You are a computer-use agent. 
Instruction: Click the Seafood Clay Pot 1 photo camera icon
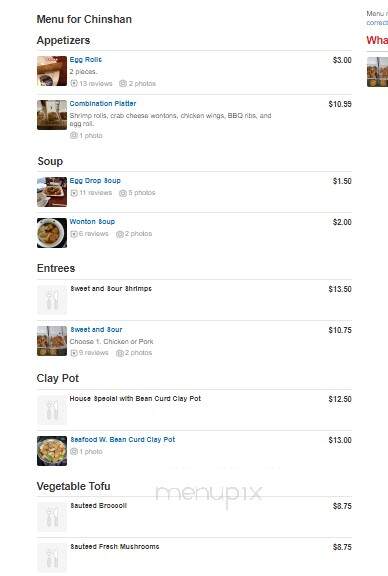point(74,451)
